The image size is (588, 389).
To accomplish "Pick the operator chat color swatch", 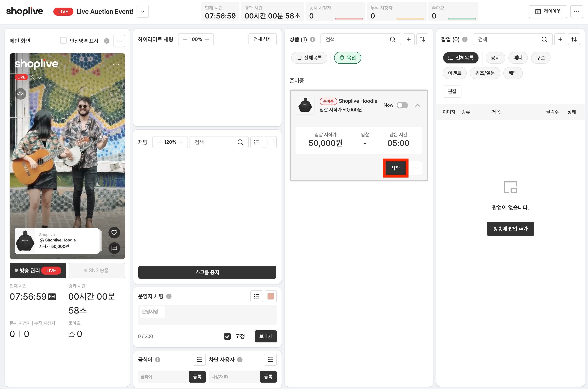I will pyautogui.click(x=271, y=296).
